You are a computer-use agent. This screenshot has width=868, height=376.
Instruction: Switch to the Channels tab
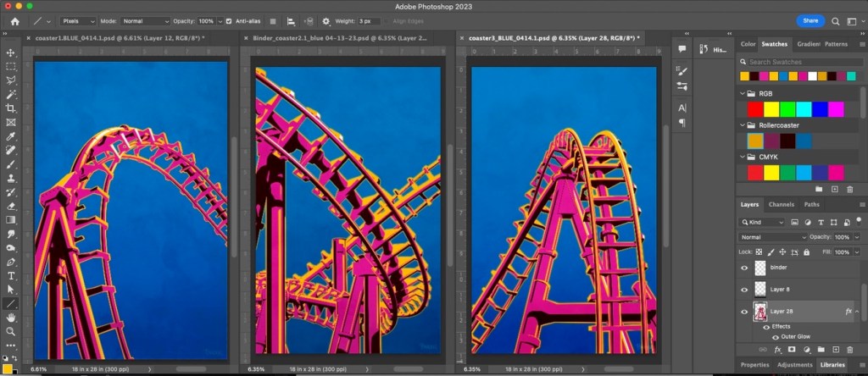coord(780,204)
